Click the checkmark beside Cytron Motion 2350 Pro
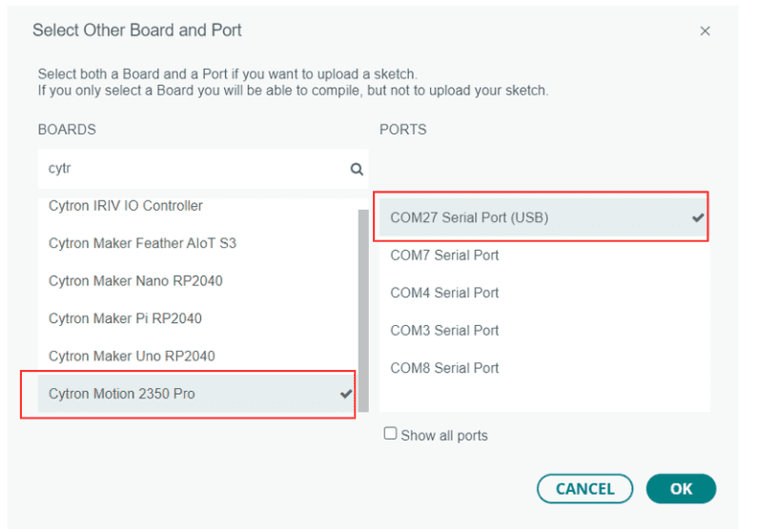 click(345, 394)
